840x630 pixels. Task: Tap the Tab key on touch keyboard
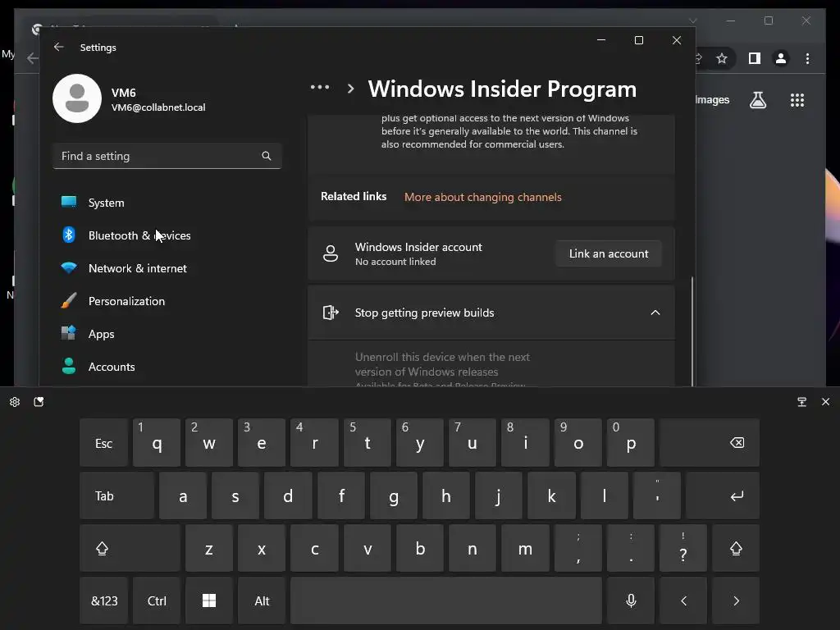[x=116, y=495]
